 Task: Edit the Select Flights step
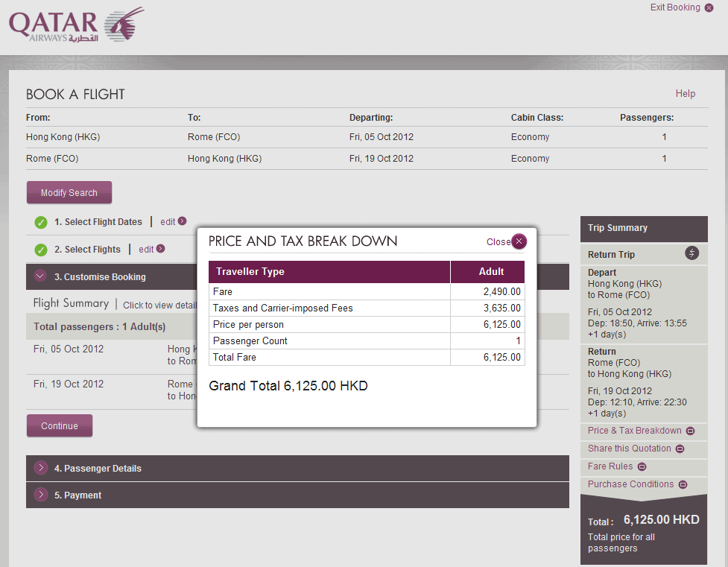pyautogui.click(x=146, y=249)
